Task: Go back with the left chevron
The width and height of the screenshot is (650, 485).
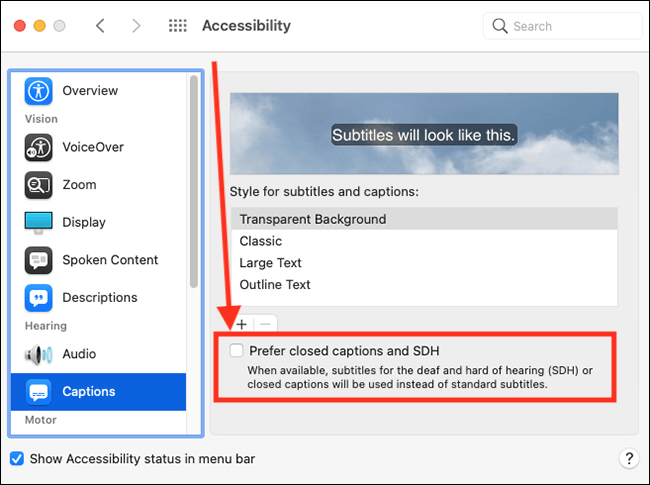Action: point(100,26)
